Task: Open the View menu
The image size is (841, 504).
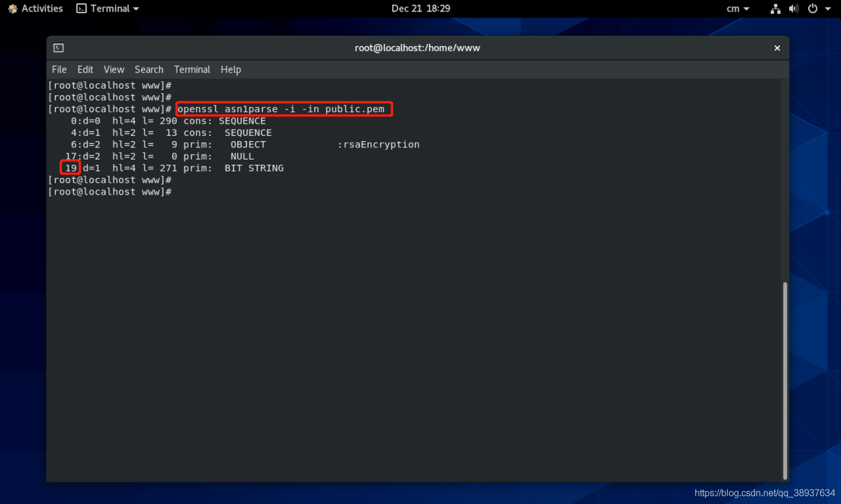Action: (114, 70)
